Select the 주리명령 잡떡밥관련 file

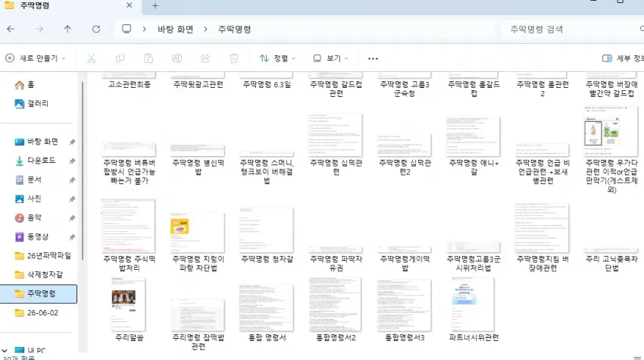click(x=198, y=325)
